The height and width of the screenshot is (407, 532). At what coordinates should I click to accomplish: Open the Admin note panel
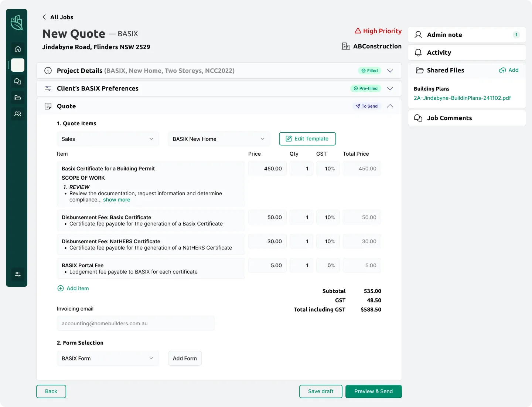[444, 34]
